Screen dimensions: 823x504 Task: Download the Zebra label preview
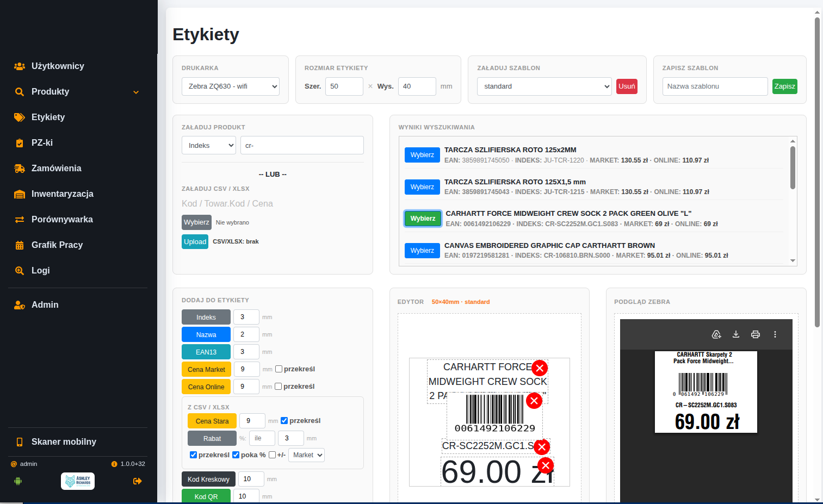(736, 334)
